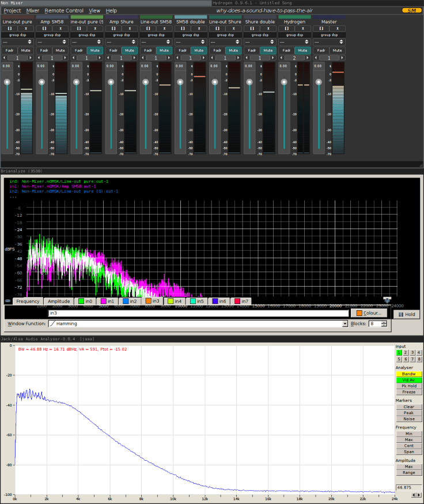This screenshot has height=504, width=424.
Task: Click the X button on the Master strip
Action: 337,28
